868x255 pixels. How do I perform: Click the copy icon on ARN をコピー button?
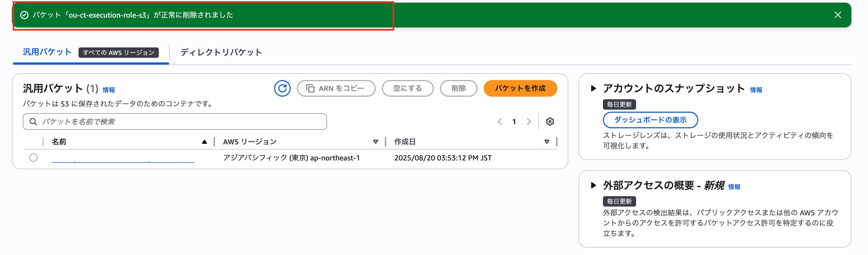coord(310,88)
